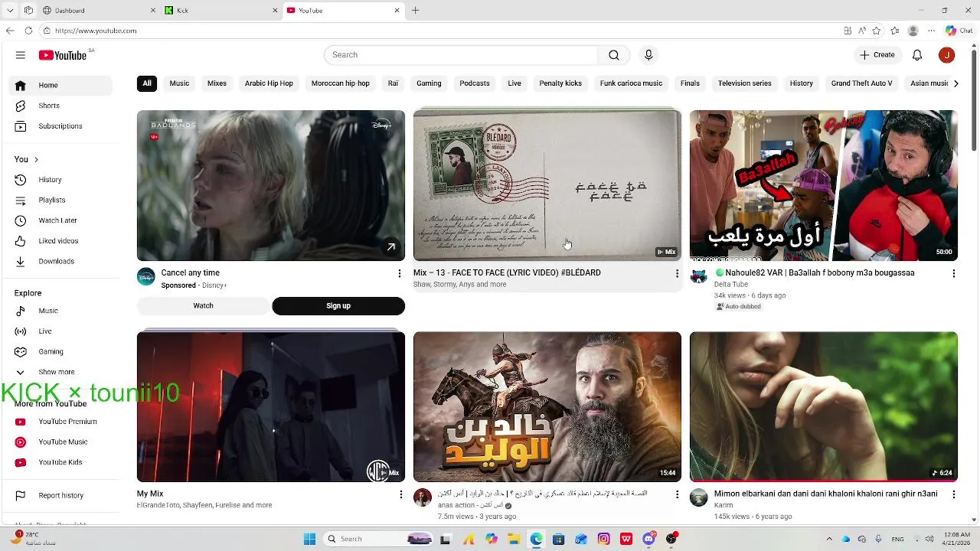
Task: Click the YouTube logo
Action: point(63,55)
